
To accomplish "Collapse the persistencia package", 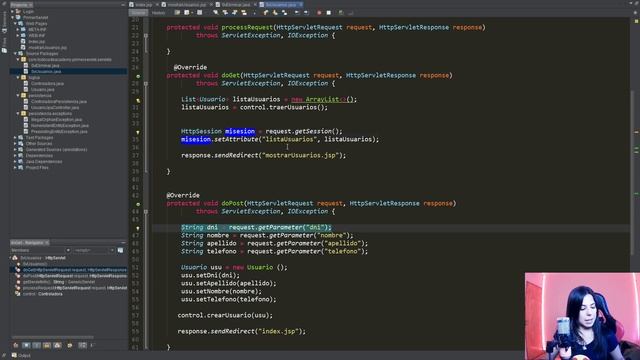I will pyautogui.click(x=18, y=96).
